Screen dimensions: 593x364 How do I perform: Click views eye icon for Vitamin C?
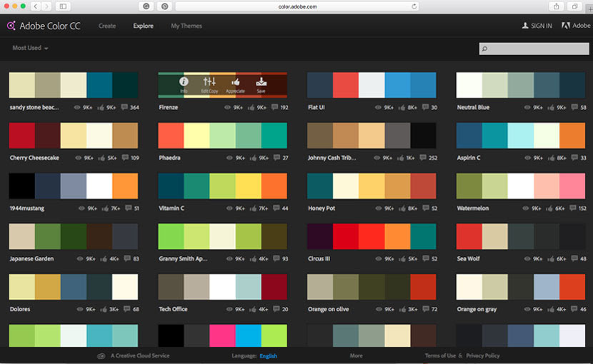point(229,208)
